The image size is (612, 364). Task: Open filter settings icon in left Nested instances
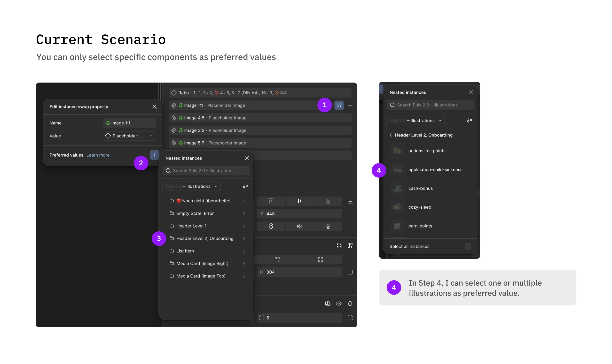coord(245,186)
